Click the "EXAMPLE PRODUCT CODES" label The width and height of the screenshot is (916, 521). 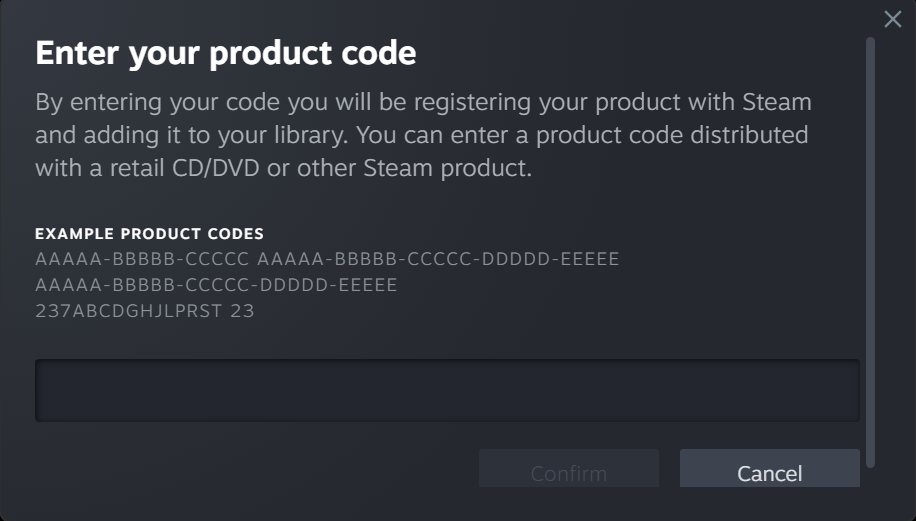point(149,234)
